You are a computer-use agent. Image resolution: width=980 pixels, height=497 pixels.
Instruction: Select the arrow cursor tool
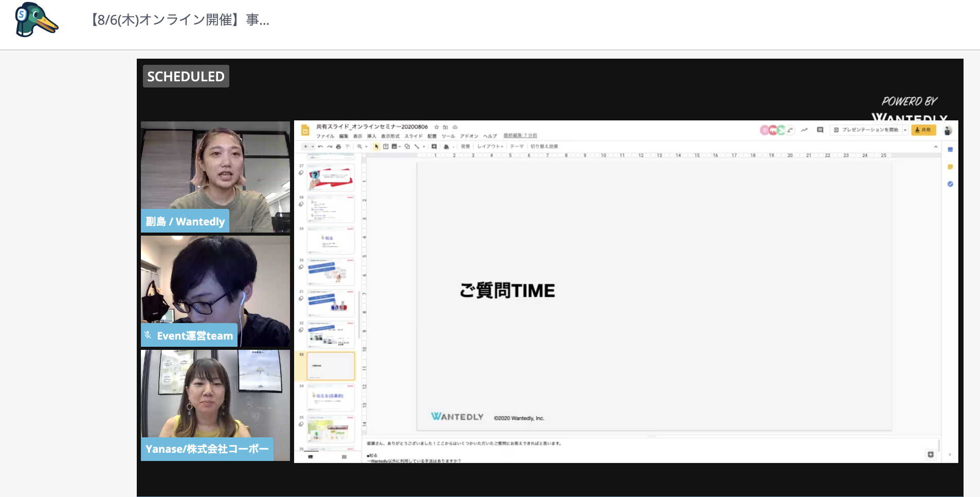click(376, 147)
